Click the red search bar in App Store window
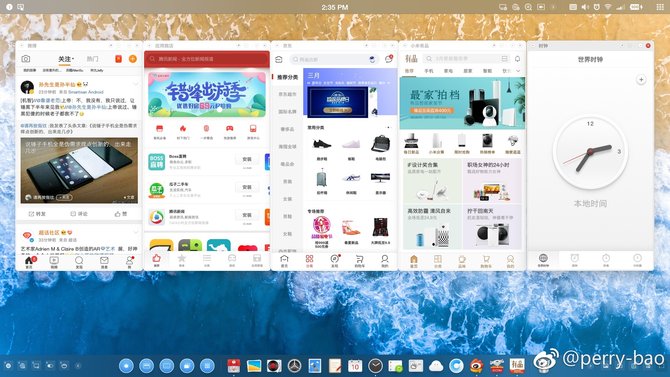 pyautogui.click(x=207, y=59)
